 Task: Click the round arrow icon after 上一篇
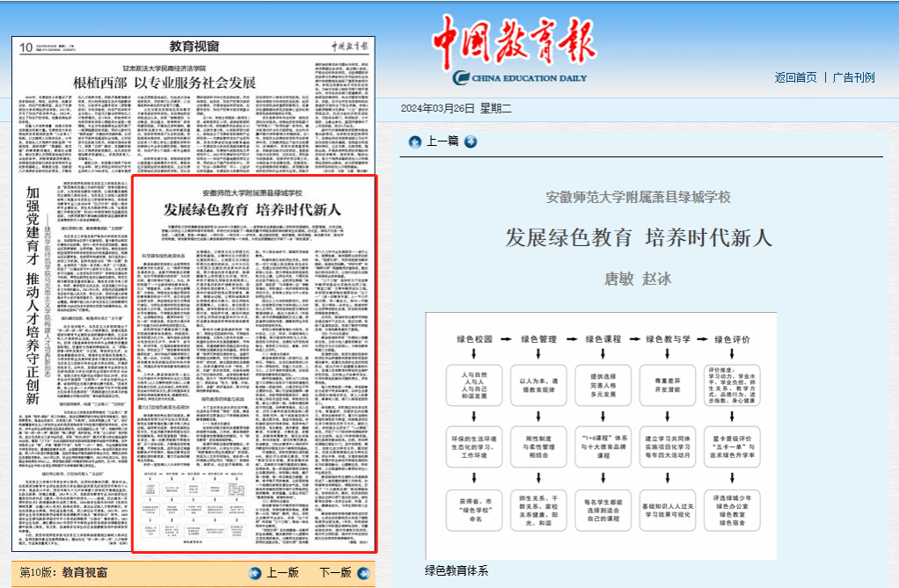tap(471, 142)
